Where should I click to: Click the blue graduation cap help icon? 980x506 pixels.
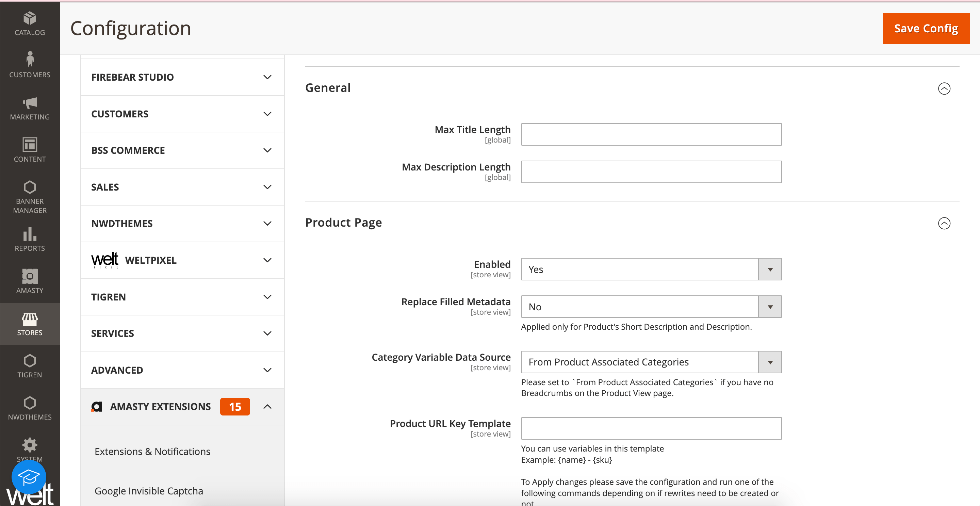point(29,476)
